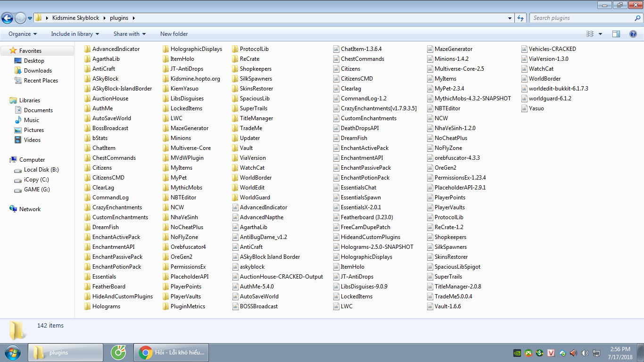Click the orange speaker tray icon
Image resolution: width=644 pixels, height=362 pixels.
(x=574, y=353)
